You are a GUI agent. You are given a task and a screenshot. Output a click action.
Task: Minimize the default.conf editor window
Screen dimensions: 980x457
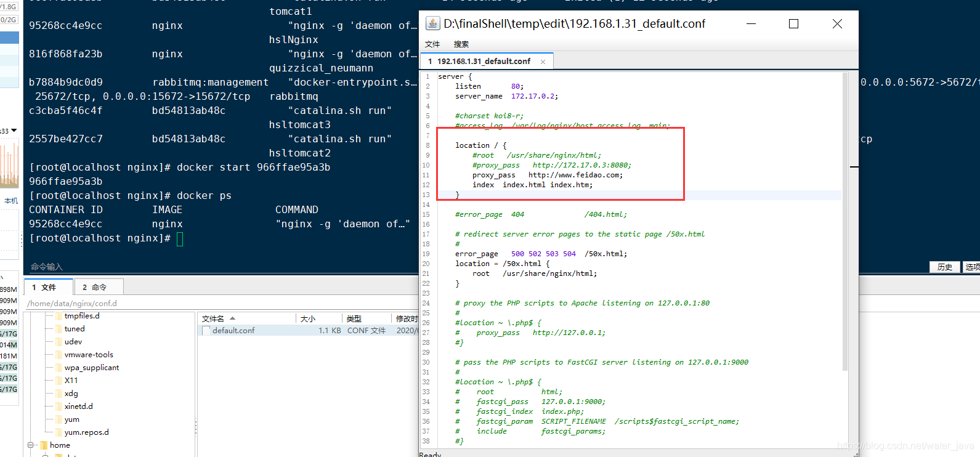tap(751, 23)
